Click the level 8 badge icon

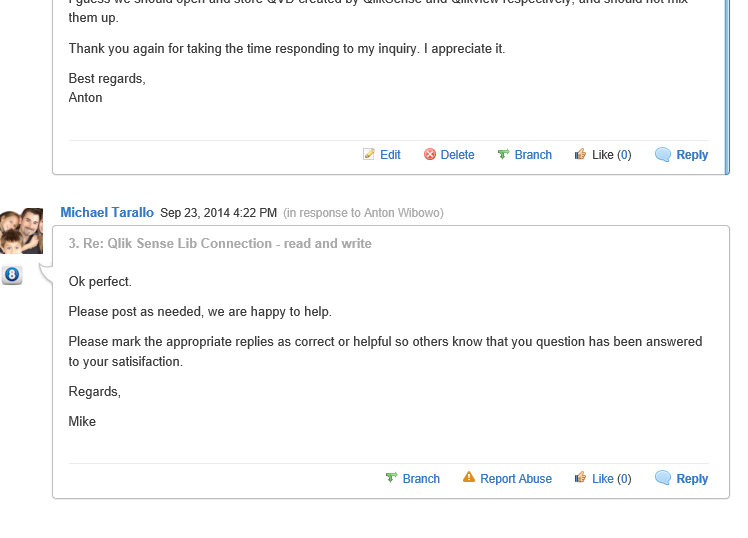12,275
